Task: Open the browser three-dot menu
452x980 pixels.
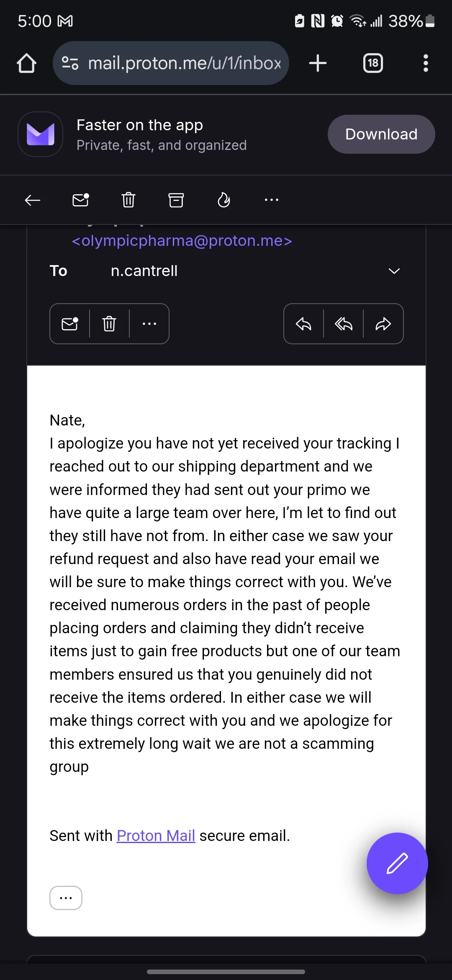Action: pos(426,63)
